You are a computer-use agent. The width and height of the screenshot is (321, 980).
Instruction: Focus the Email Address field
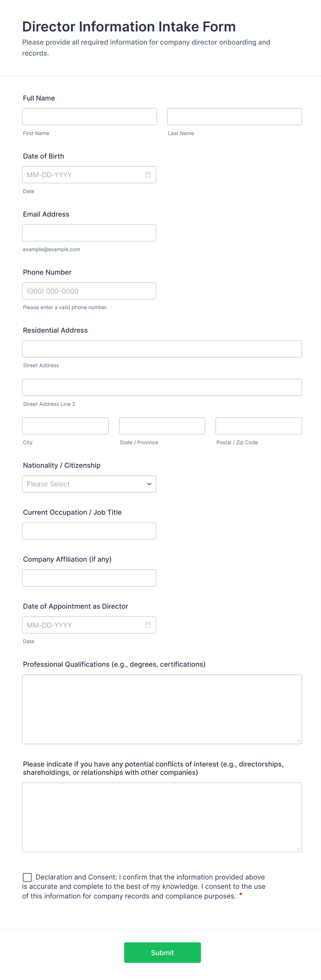pos(89,233)
